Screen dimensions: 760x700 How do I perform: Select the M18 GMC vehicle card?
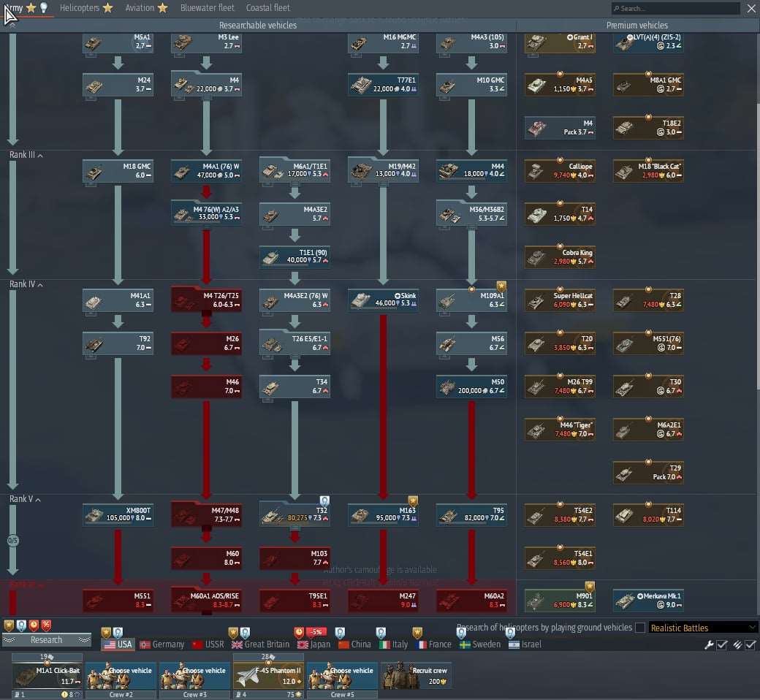[118, 171]
